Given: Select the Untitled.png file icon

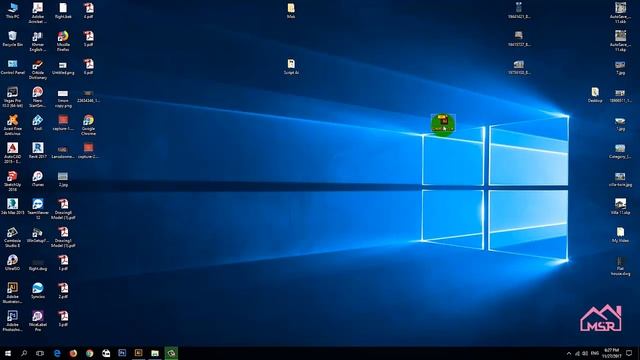Looking at the screenshot, I should tap(63, 67).
